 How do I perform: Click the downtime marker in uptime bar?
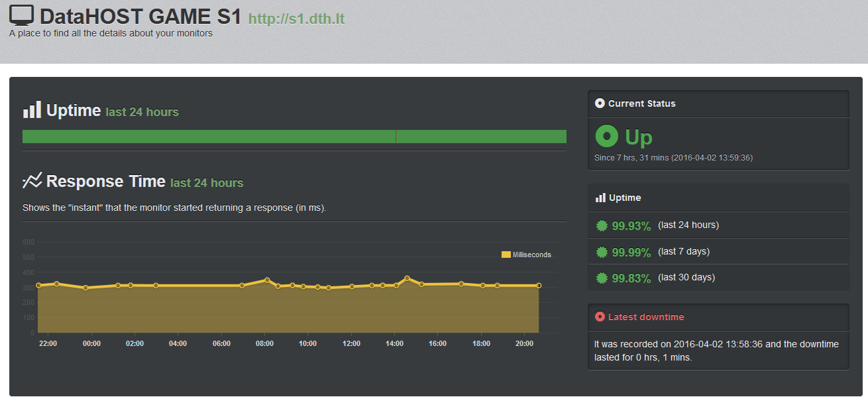pyautogui.click(x=396, y=137)
